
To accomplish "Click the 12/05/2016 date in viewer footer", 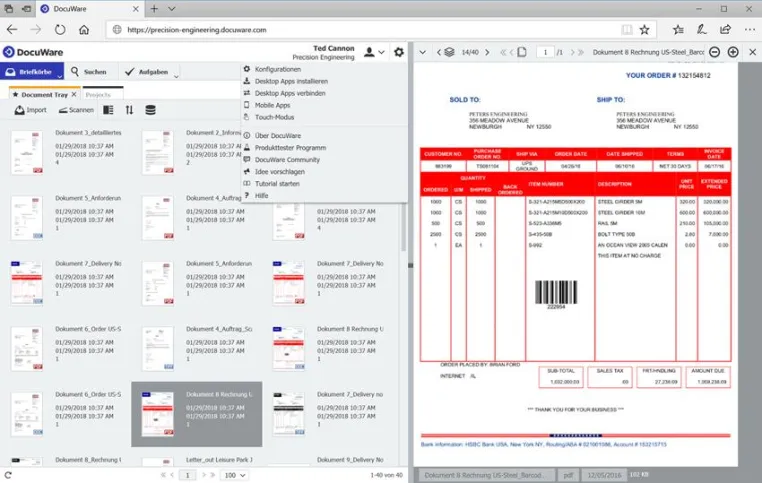I will 604,475.
